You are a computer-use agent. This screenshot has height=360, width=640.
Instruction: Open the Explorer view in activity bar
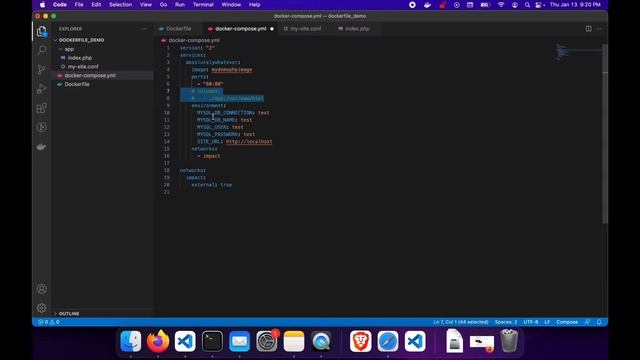[42, 31]
